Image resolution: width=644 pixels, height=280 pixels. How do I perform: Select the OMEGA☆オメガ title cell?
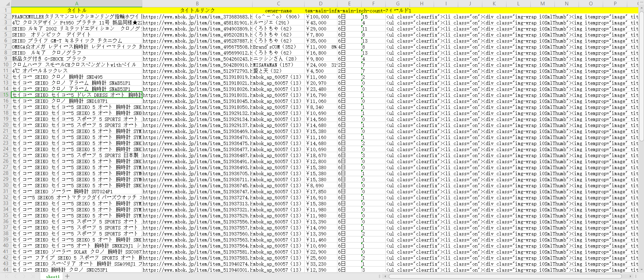click(76, 47)
